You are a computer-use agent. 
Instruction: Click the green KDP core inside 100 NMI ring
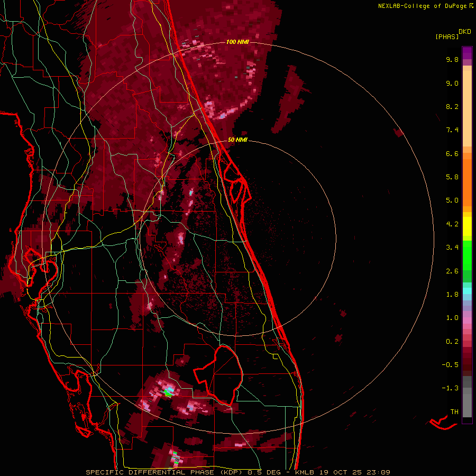pyautogui.click(x=168, y=393)
